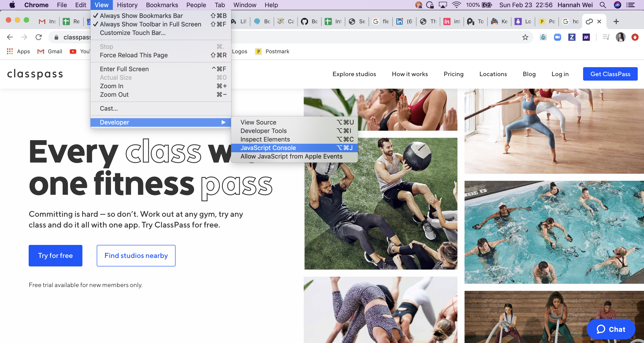Screen dimensions: 644x343
Task: Click Find studios nearby button
Action: (136, 255)
